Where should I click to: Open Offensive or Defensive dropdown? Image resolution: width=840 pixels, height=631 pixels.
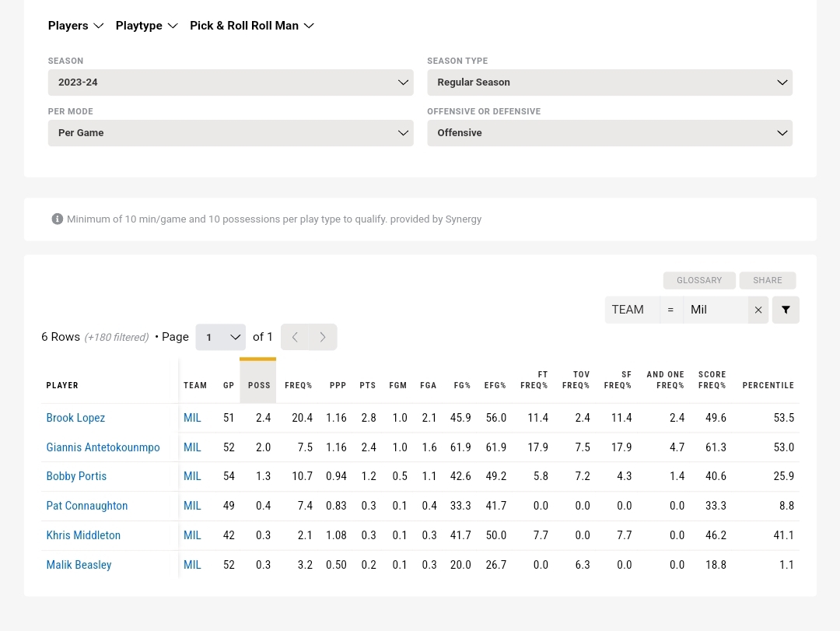point(609,133)
